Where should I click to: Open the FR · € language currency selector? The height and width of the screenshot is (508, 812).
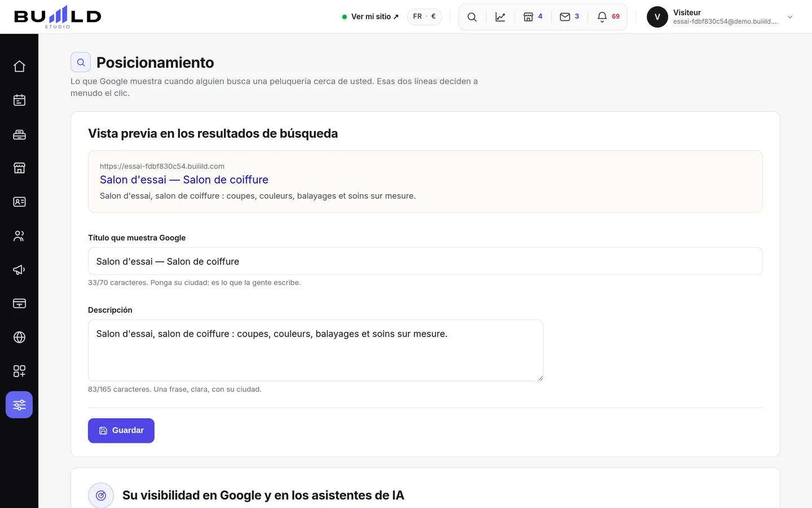click(x=425, y=17)
